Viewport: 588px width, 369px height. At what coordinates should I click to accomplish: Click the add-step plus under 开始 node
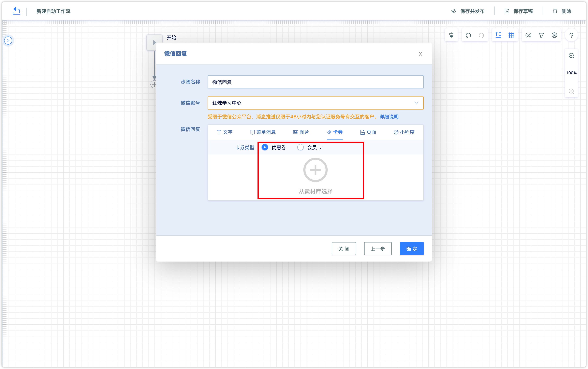(x=153, y=84)
